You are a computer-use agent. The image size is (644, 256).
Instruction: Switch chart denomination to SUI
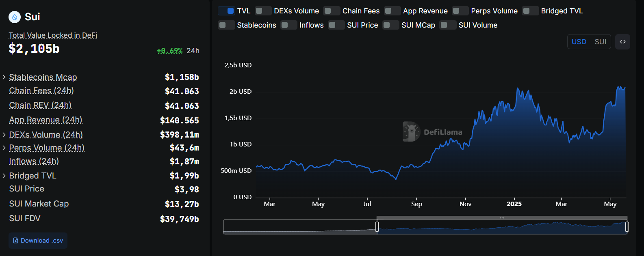click(x=600, y=42)
